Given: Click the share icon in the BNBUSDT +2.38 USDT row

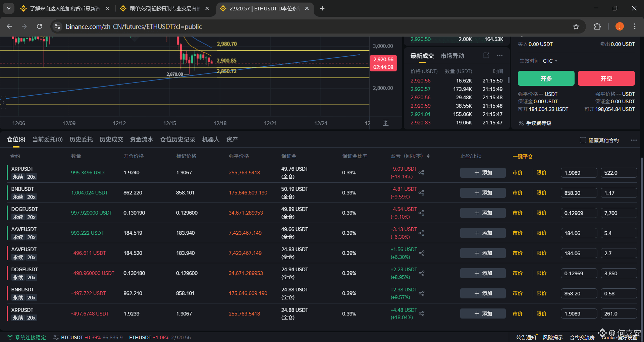Looking at the screenshot, I should [x=422, y=293].
